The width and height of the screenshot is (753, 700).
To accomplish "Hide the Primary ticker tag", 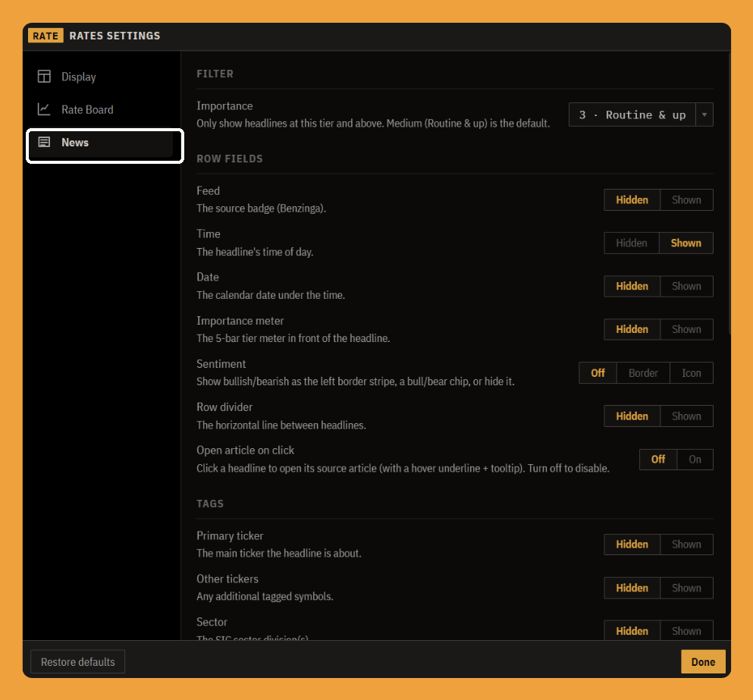I will (632, 545).
